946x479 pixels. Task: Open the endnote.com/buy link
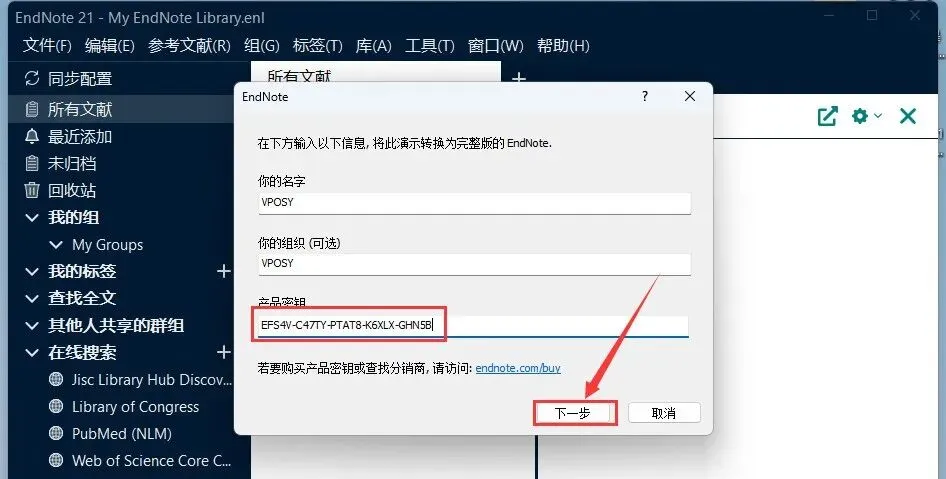pyautogui.click(x=518, y=368)
